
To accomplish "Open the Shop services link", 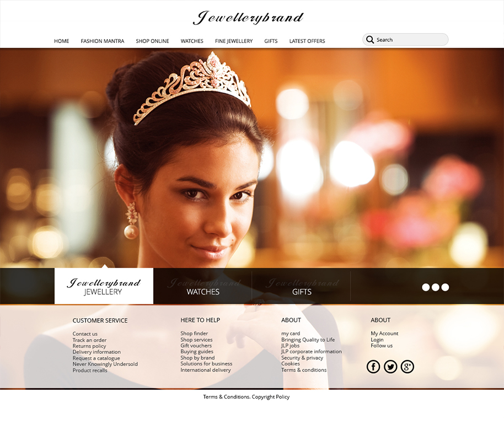I will (x=196, y=340).
